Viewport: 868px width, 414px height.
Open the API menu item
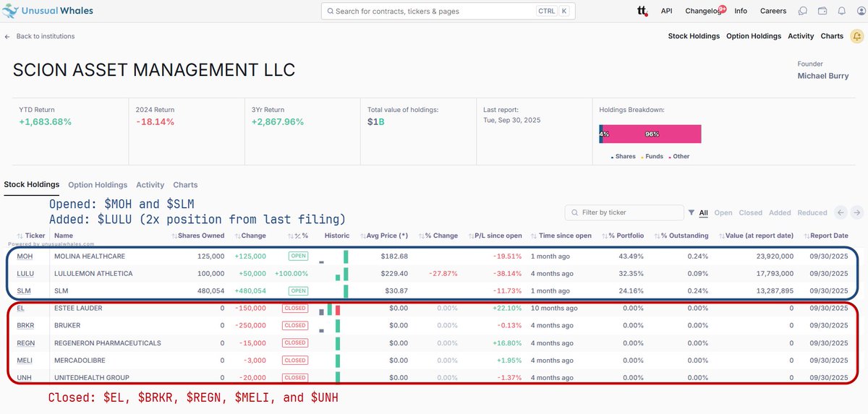667,11
